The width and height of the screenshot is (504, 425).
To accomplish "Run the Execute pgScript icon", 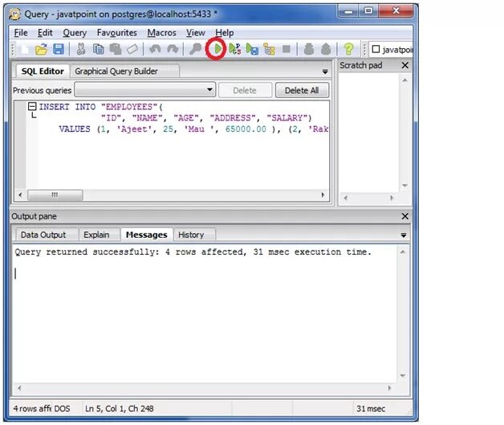I will [235, 49].
